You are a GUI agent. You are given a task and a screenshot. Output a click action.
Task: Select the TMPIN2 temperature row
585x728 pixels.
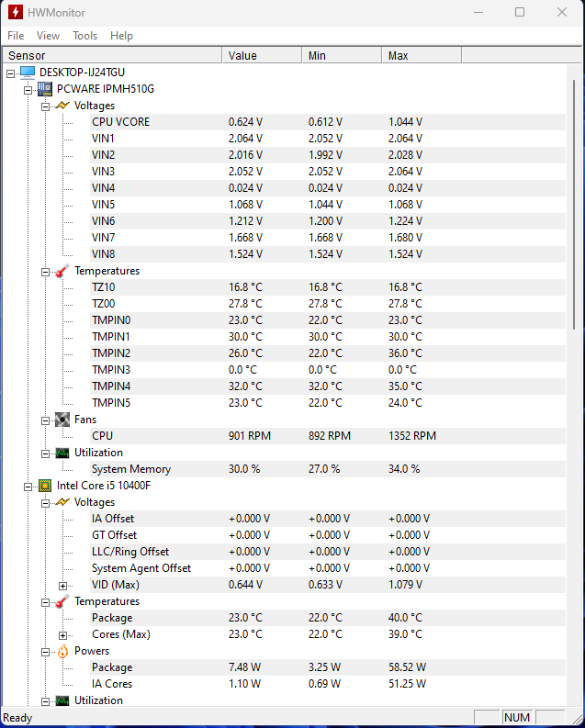pyautogui.click(x=328, y=353)
